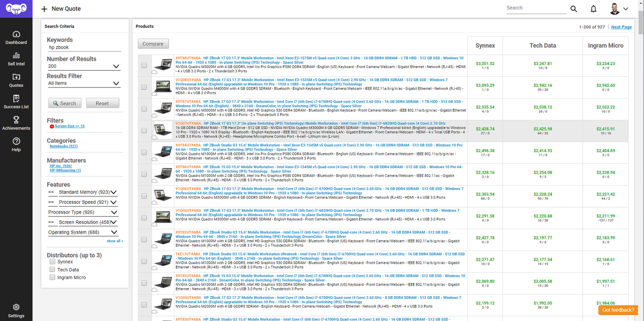Click cloud icon on X9T88UT#ABA row

point(155,72)
